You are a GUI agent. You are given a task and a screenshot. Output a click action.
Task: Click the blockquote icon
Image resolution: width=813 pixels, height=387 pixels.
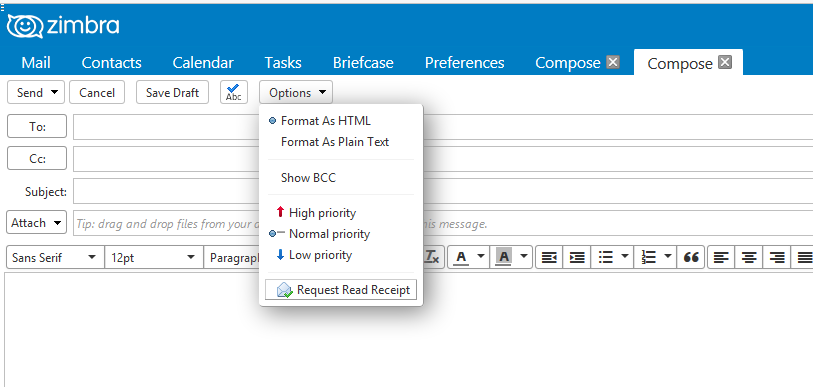coord(691,257)
